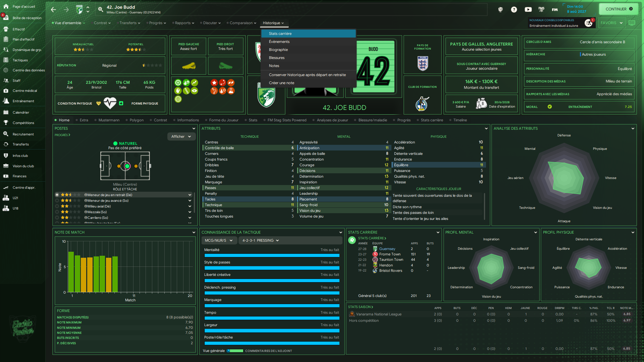Open the YouTube icon in top bar
Viewport: 644px width, 362px height.
(x=528, y=9)
